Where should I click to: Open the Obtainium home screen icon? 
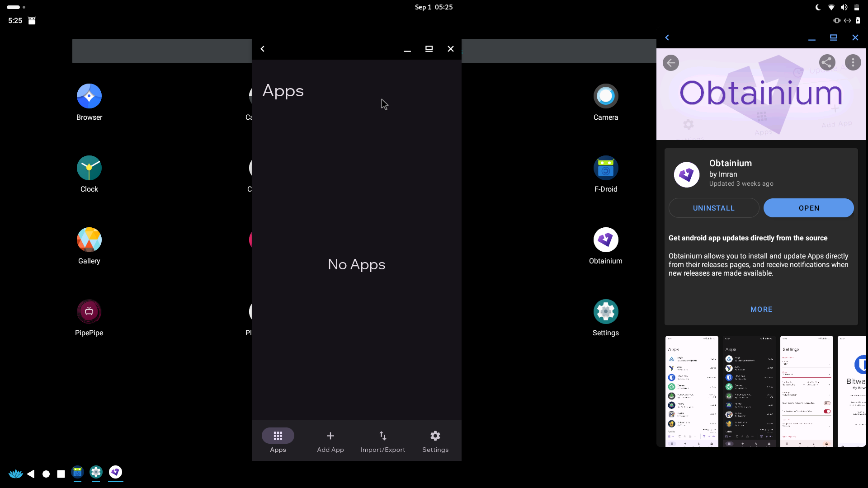(x=606, y=240)
